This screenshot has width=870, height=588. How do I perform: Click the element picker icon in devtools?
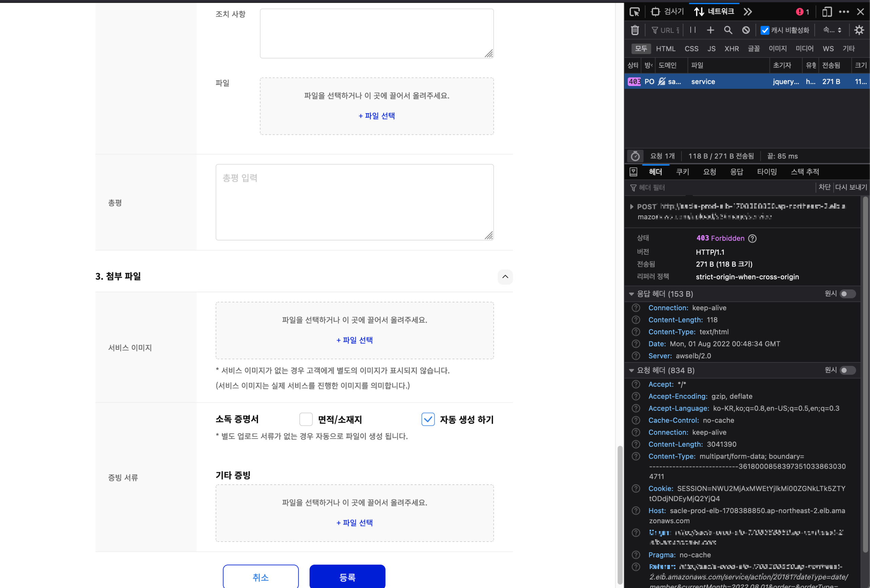coord(635,12)
